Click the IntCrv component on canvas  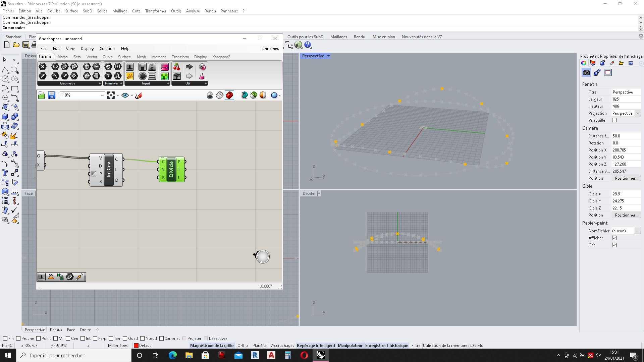click(x=108, y=170)
